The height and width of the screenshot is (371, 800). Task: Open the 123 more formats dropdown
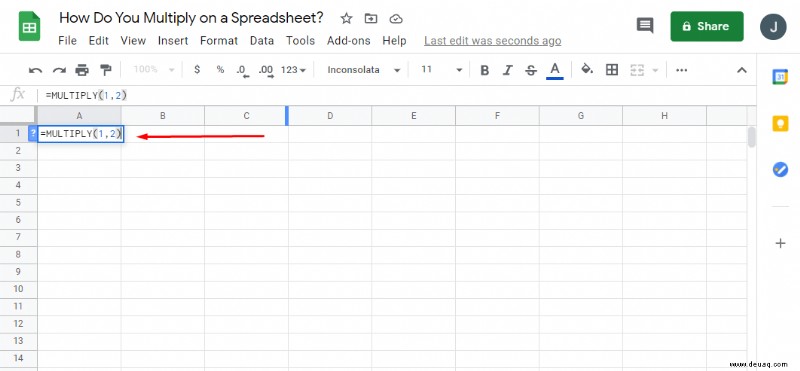pyautogui.click(x=293, y=69)
